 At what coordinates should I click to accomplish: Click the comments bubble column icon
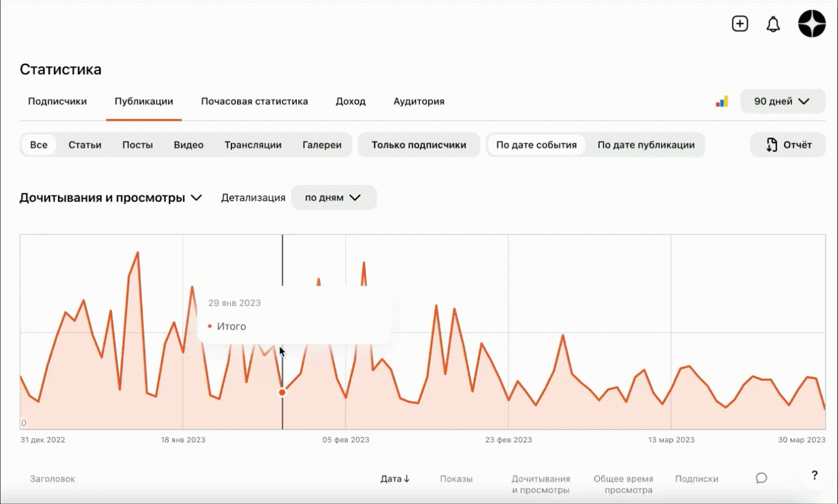[x=761, y=478]
